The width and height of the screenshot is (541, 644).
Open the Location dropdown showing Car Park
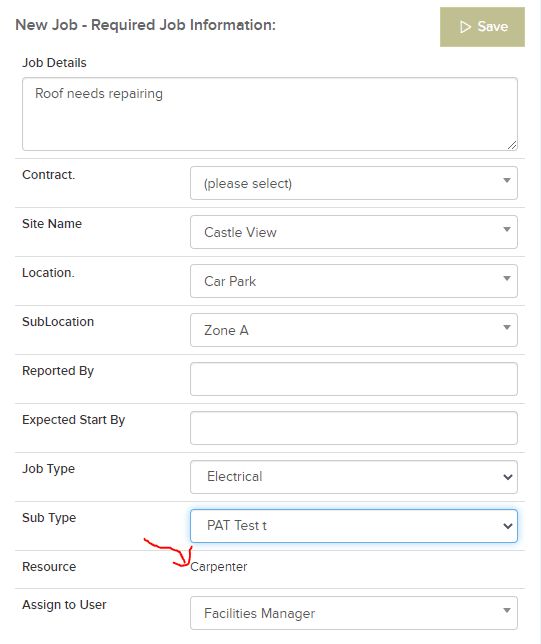(354, 281)
